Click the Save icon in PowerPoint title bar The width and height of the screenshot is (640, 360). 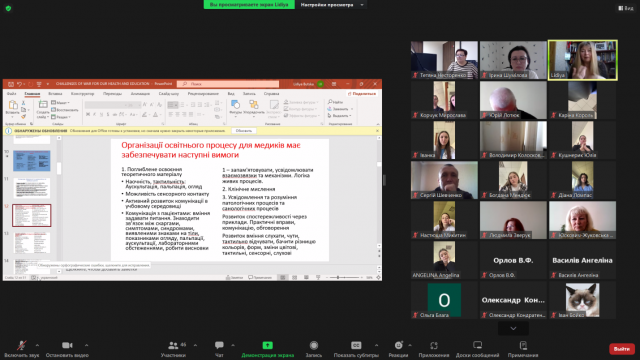pyautogui.click(x=11, y=84)
